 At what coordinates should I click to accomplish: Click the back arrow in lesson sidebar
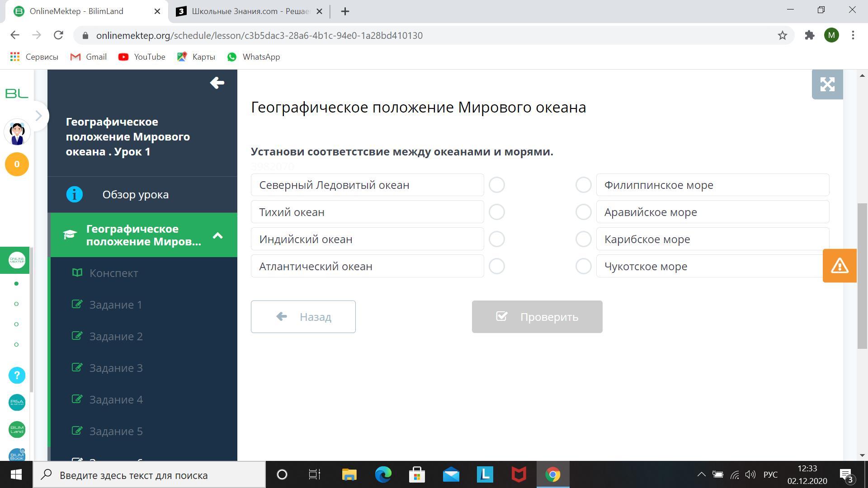217,83
